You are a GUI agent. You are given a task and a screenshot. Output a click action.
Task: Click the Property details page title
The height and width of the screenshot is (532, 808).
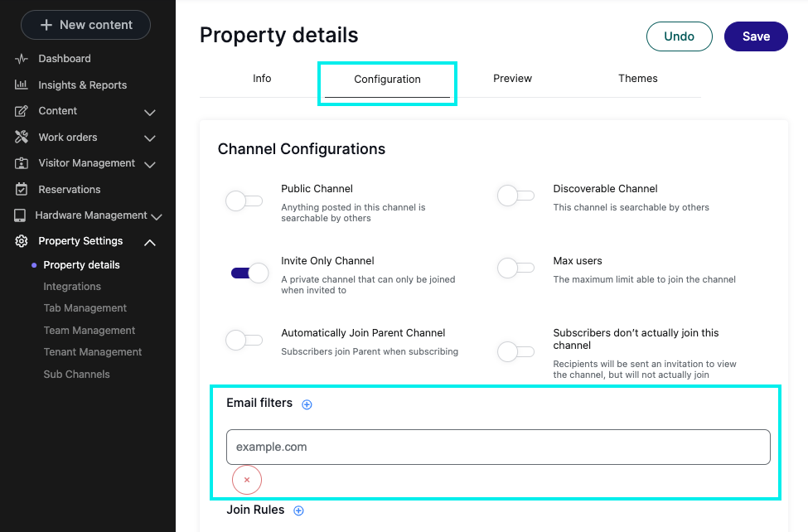coord(278,35)
